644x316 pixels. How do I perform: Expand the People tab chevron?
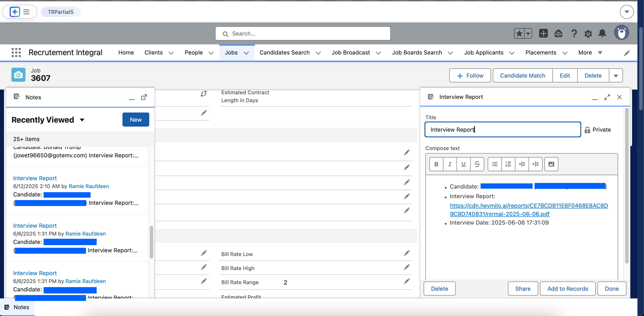point(211,53)
